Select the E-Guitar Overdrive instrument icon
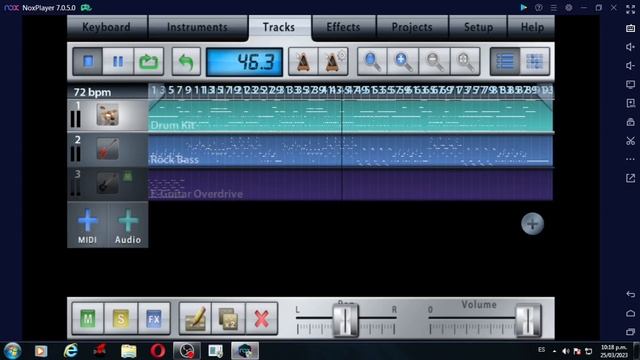The width and height of the screenshot is (640, 360). point(108,183)
